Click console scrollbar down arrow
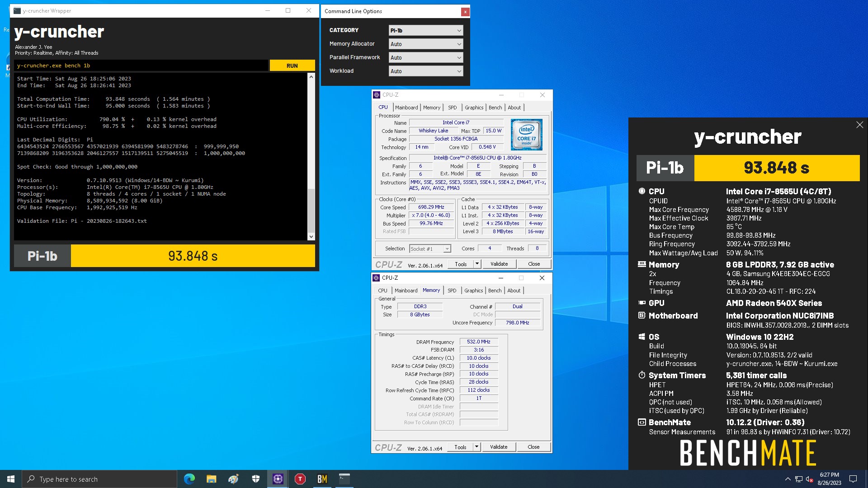868x488 pixels. pyautogui.click(x=311, y=237)
